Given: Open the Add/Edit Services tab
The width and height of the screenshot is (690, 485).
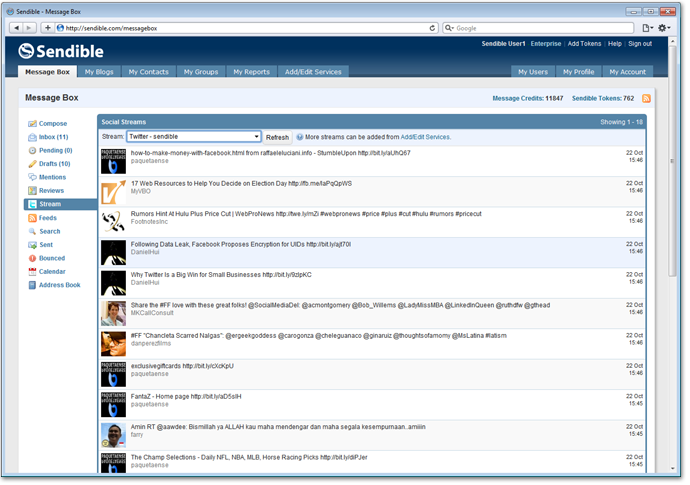Looking at the screenshot, I should tap(313, 72).
